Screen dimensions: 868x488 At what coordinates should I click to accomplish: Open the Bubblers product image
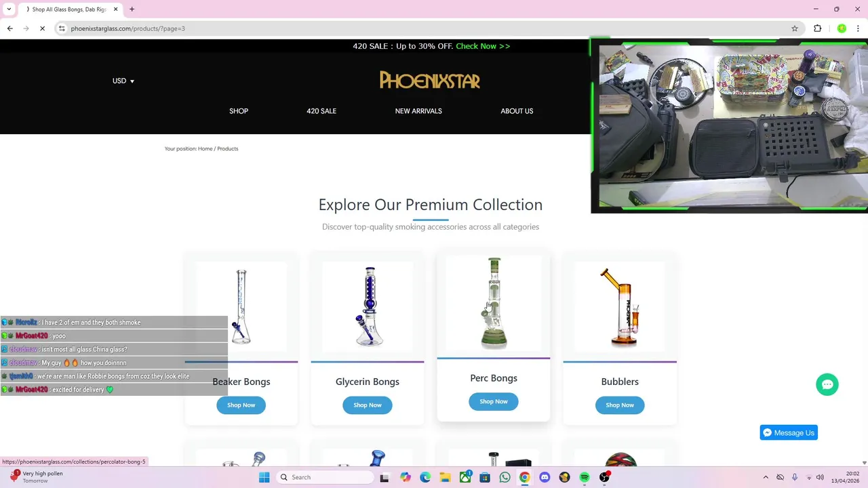click(620, 307)
